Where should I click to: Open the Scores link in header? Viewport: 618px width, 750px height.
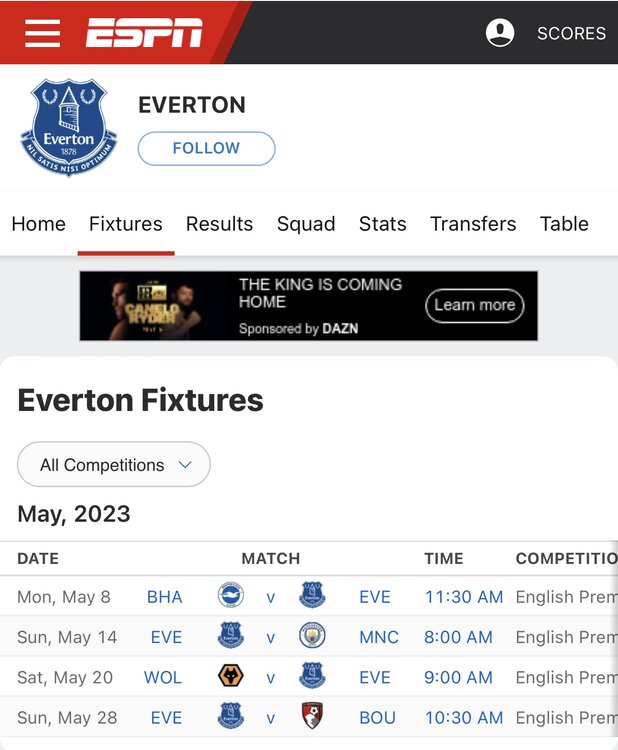571,33
